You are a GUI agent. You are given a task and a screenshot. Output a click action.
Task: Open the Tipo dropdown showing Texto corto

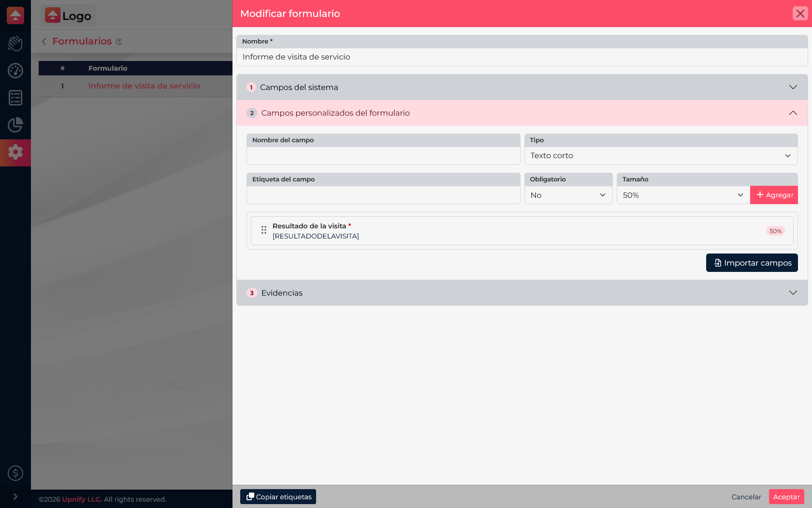click(661, 156)
